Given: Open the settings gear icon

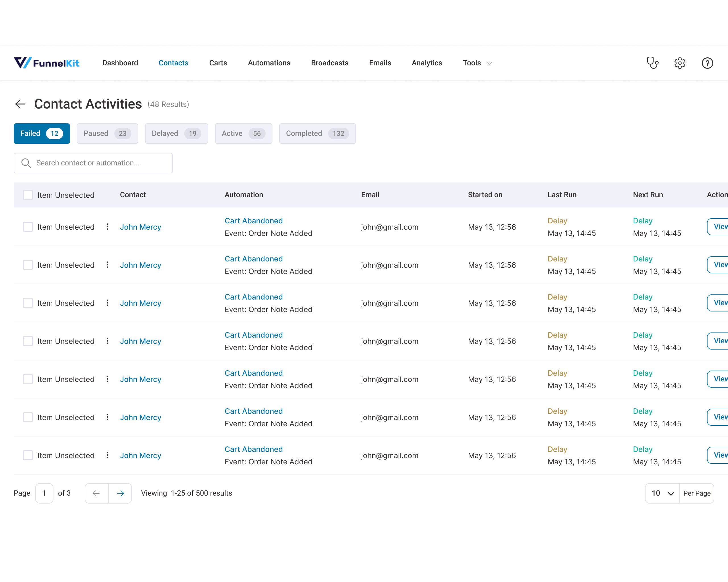Looking at the screenshot, I should point(680,63).
